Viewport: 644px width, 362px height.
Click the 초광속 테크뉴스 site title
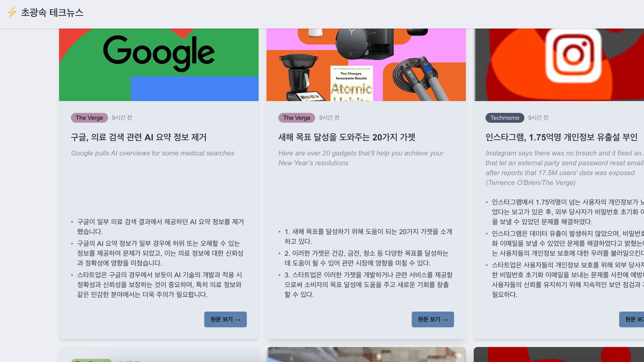click(x=52, y=13)
